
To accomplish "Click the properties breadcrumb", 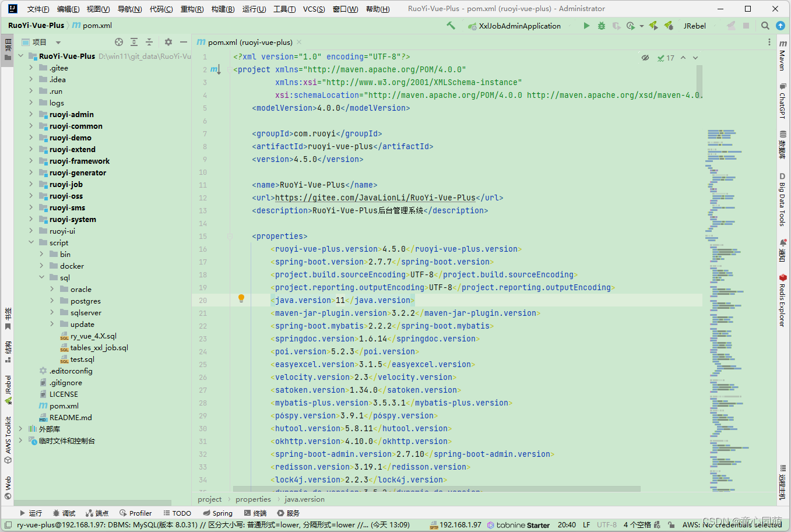I will pos(254,499).
